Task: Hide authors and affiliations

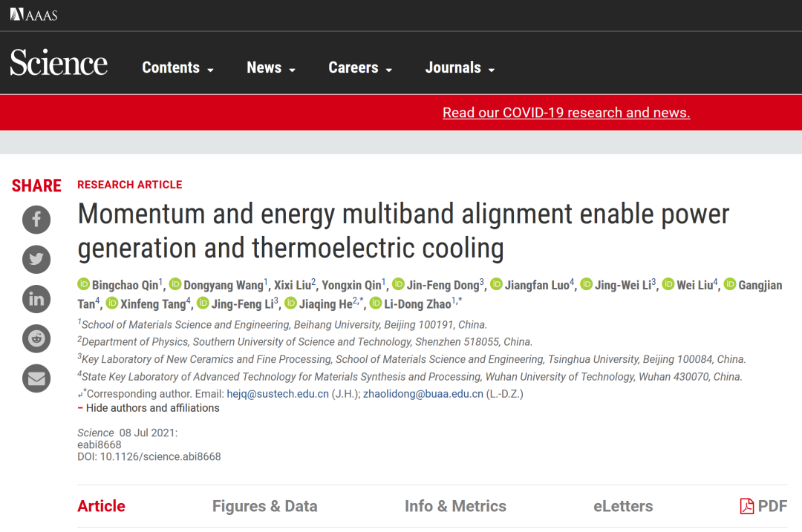Action: [152, 408]
